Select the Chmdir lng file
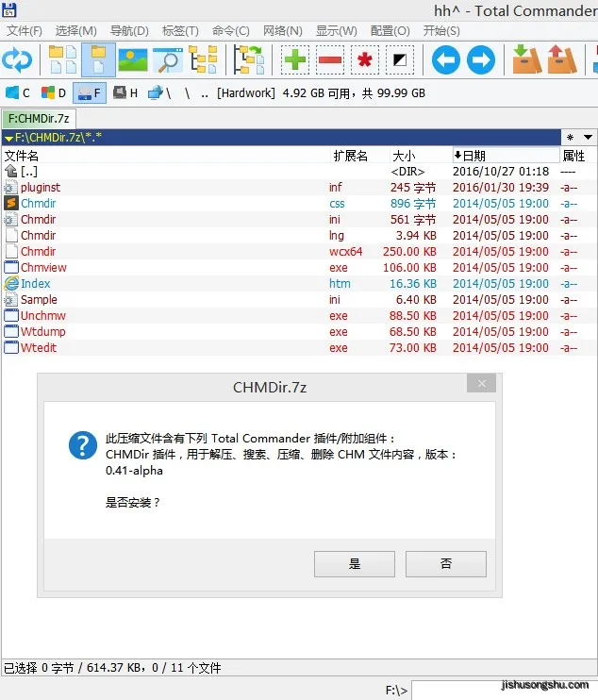Image resolution: width=598 pixels, height=700 pixels. coord(299,236)
